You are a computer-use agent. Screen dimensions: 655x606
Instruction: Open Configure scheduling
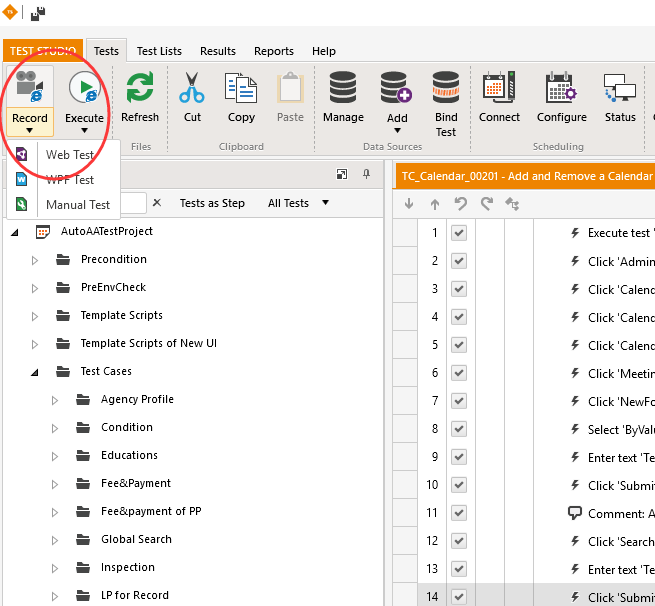point(561,97)
